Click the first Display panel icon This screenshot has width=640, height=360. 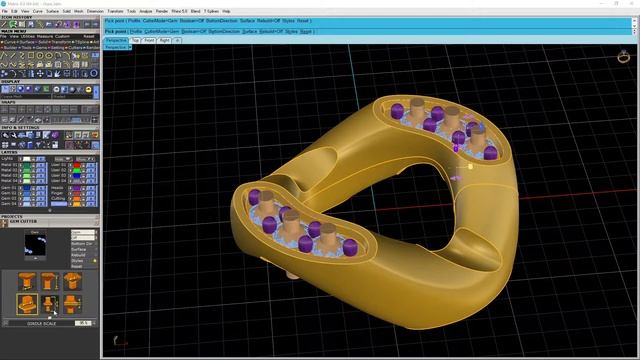[x=5, y=89]
